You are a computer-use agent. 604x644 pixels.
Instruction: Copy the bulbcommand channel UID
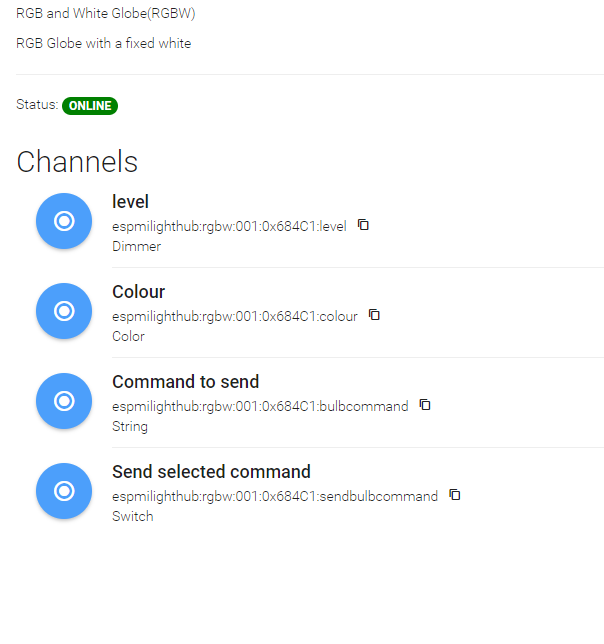click(425, 405)
